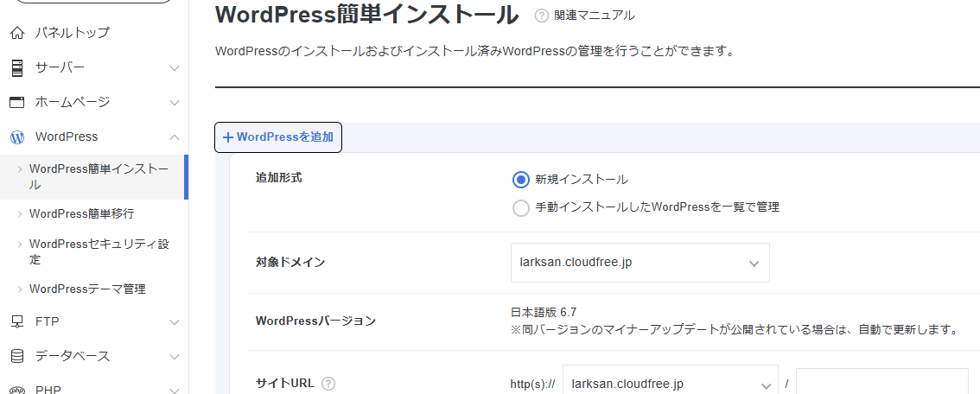
Task: Click the 追加形式 row label
Action: [x=279, y=178]
